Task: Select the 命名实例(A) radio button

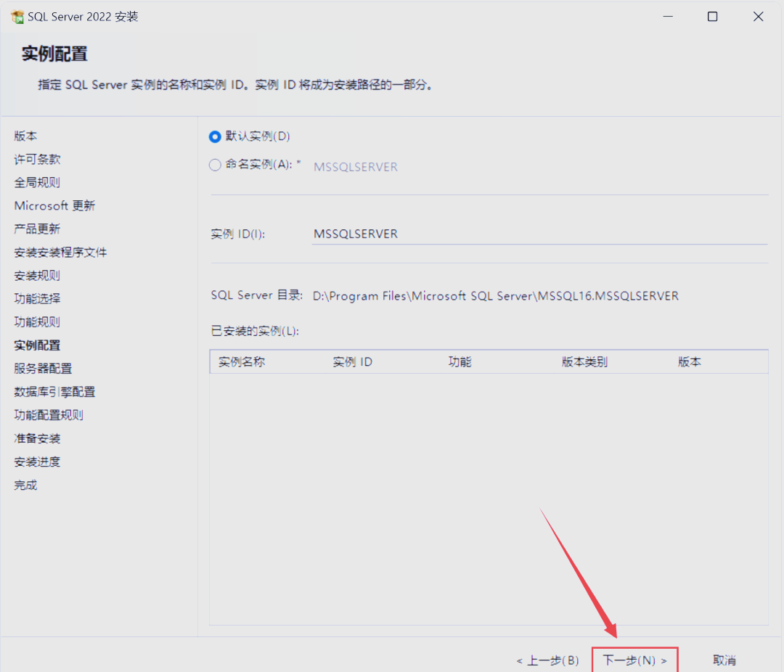Action: click(x=215, y=165)
